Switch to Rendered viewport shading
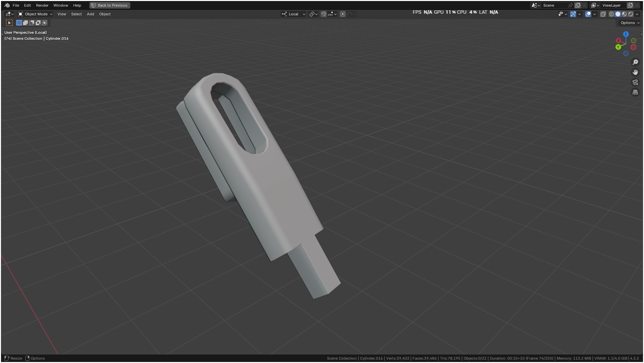Viewport: 644px width, 363px height. 631,14
